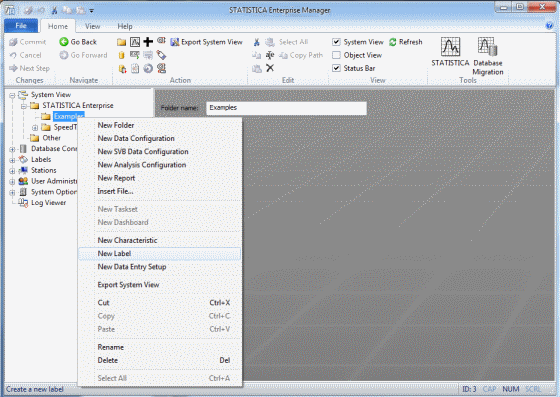Expand the Database Connections tree node
The height and width of the screenshot is (397, 560).
click(12, 149)
